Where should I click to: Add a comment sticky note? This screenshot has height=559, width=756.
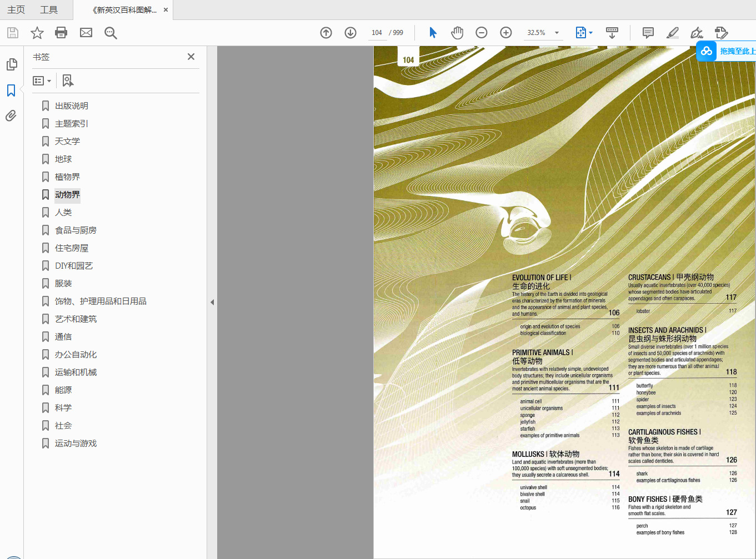pos(648,33)
